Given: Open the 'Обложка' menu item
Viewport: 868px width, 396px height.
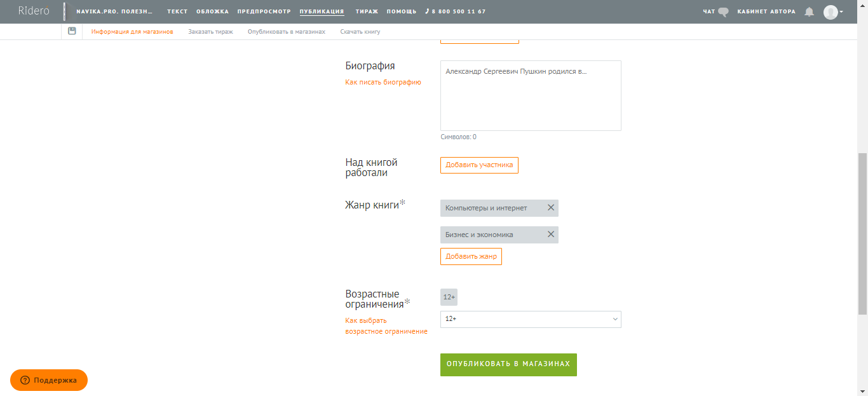Looking at the screenshot, I should [x=212, y=11].
